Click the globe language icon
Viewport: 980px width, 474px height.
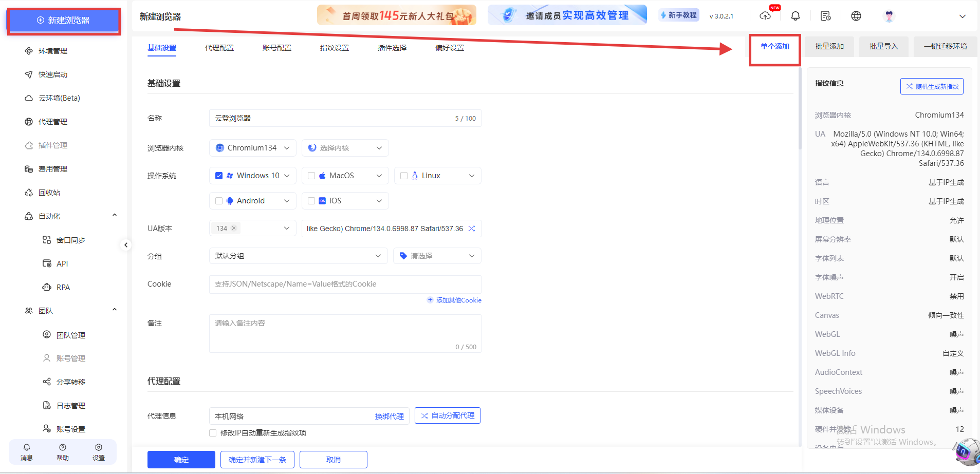[856, 15]
